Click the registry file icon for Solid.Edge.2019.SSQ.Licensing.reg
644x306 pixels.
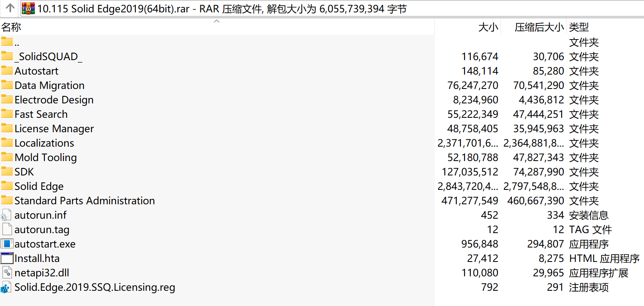(x=7, y=287)
